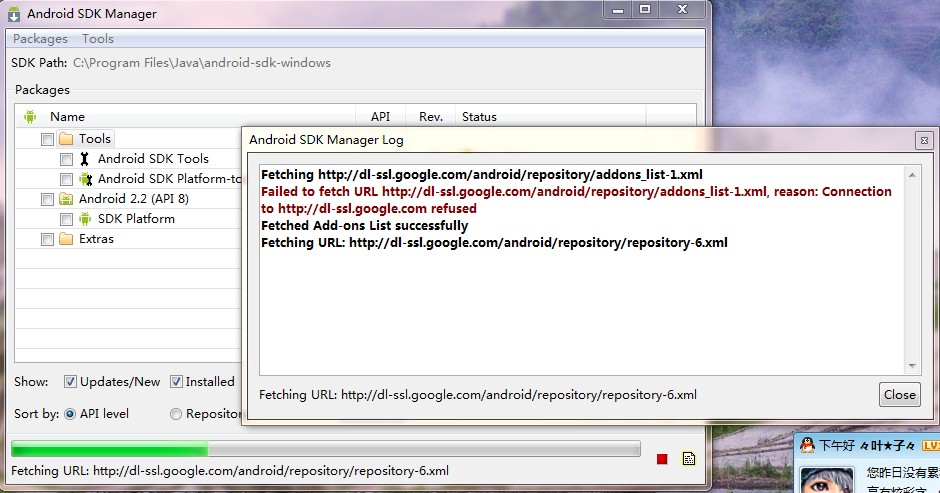The height and width of the screenshot is (493, 940).
Task: Click the Extras folder icon
Action: (x=66, y=239)
